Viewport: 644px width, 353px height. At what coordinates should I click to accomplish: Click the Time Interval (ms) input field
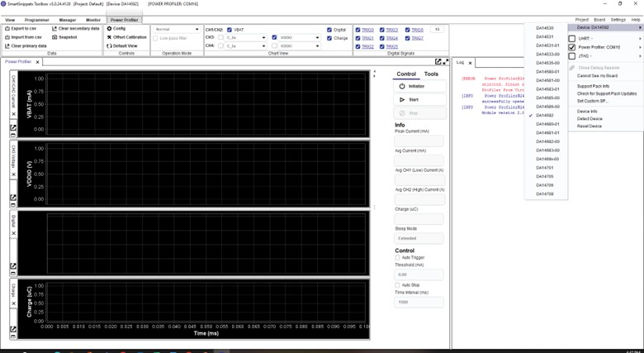tap(419, 302)
